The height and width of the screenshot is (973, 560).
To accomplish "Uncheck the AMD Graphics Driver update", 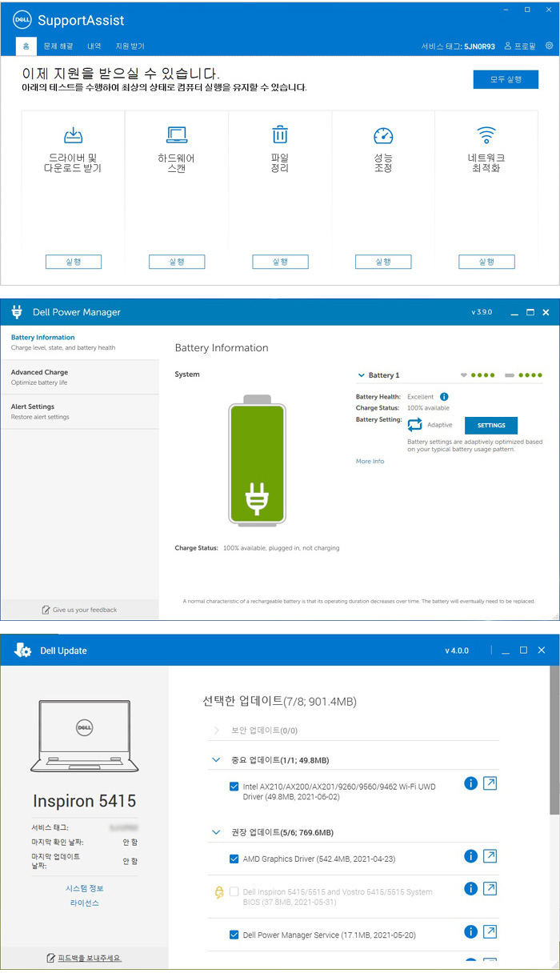I will tap(234, 859).
